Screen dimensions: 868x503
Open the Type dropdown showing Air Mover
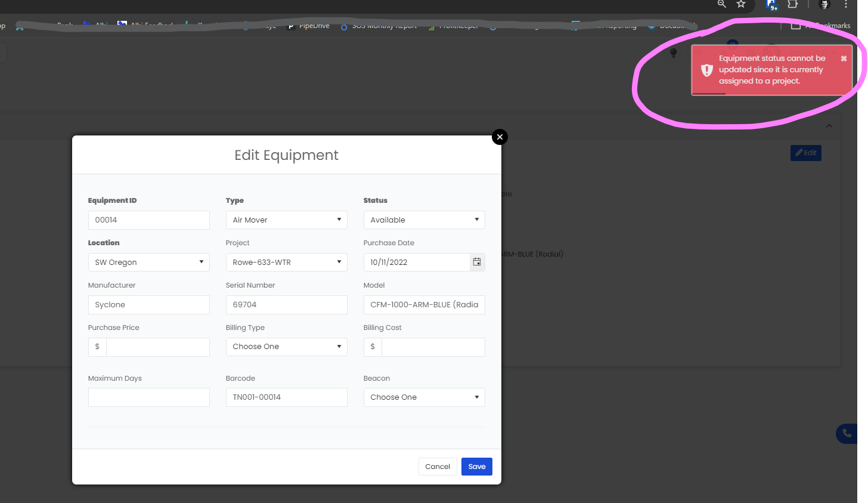(286, 220)
